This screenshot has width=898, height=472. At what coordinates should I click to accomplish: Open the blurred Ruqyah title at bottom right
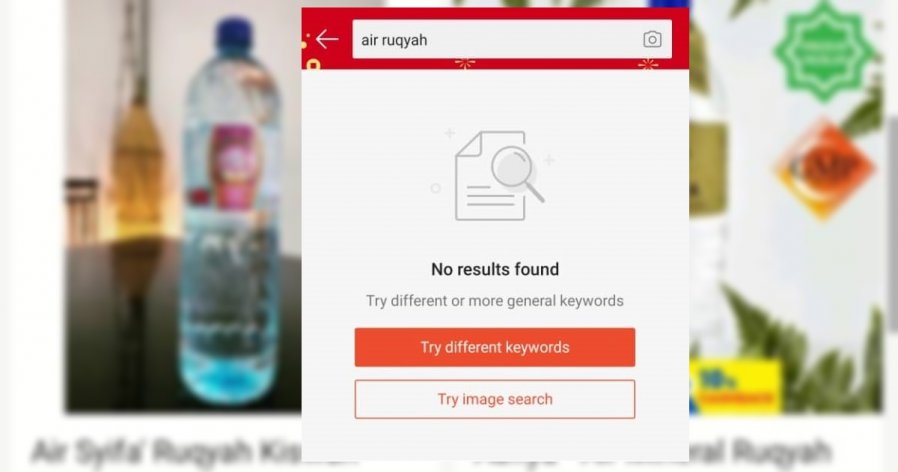point(761,451)
